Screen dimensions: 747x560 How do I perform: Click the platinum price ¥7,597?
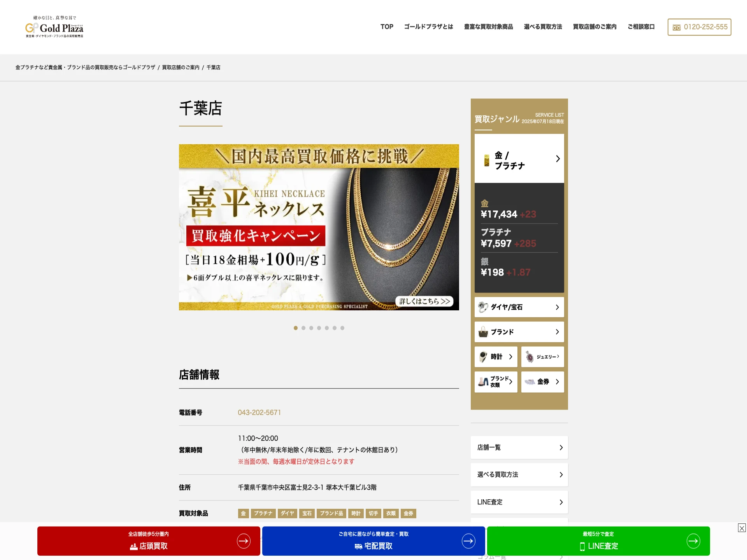click(496, 243)
